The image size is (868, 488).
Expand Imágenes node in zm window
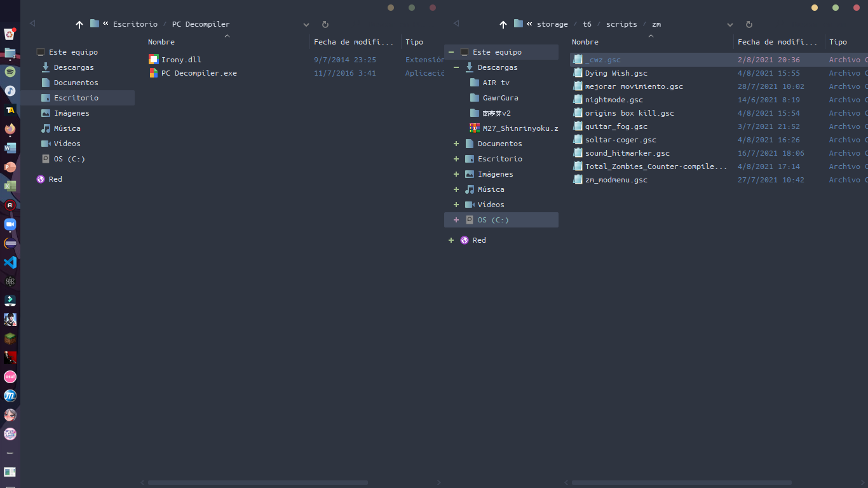click(456, 174)
